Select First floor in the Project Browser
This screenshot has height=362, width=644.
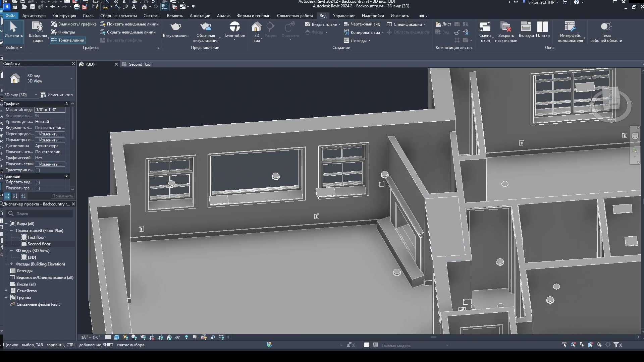pyautogui.click(x=36, y=237)
